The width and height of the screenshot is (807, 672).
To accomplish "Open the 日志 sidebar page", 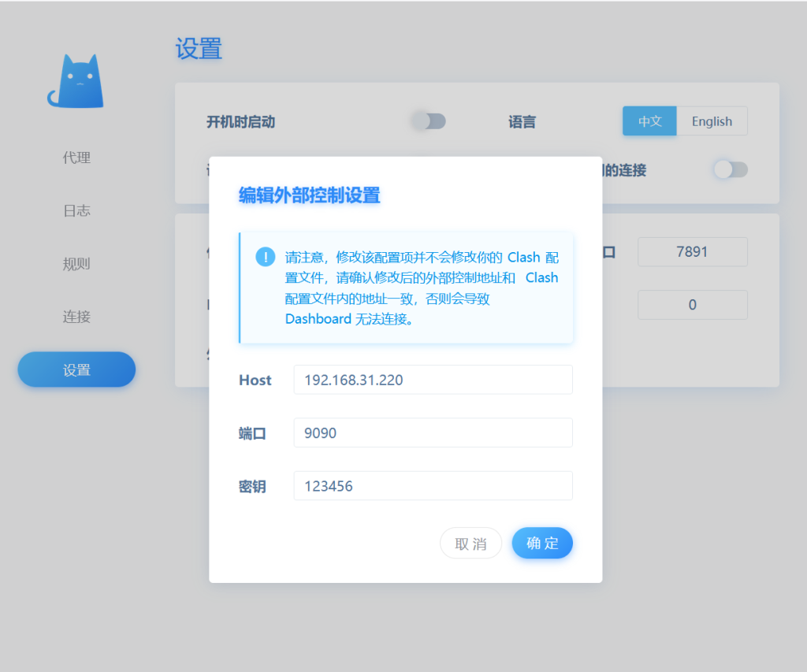I will (x=76, y=210).
